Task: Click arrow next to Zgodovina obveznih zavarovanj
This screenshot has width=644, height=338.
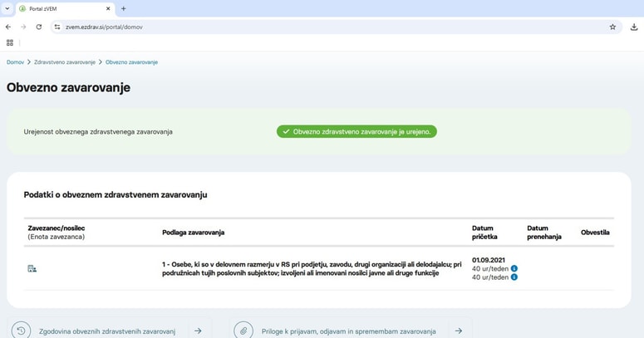Action: pyautogui.click(x=198, y=331)
